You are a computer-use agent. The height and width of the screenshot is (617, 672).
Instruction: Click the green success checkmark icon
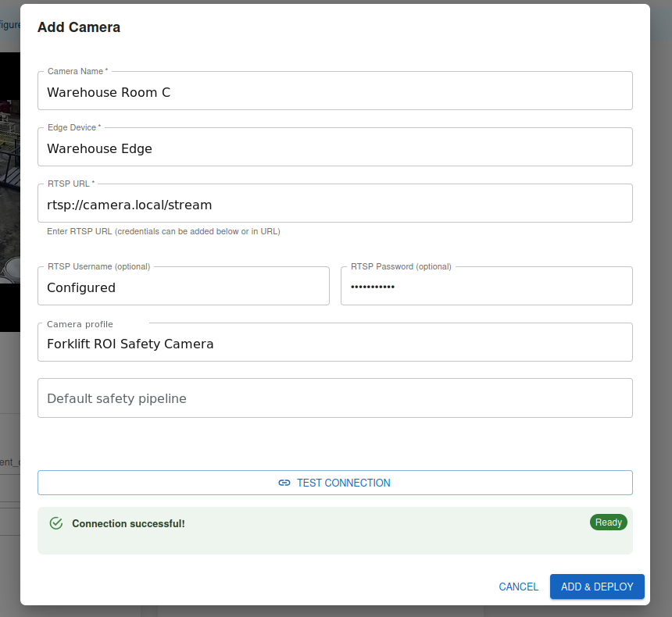(56, 523)
